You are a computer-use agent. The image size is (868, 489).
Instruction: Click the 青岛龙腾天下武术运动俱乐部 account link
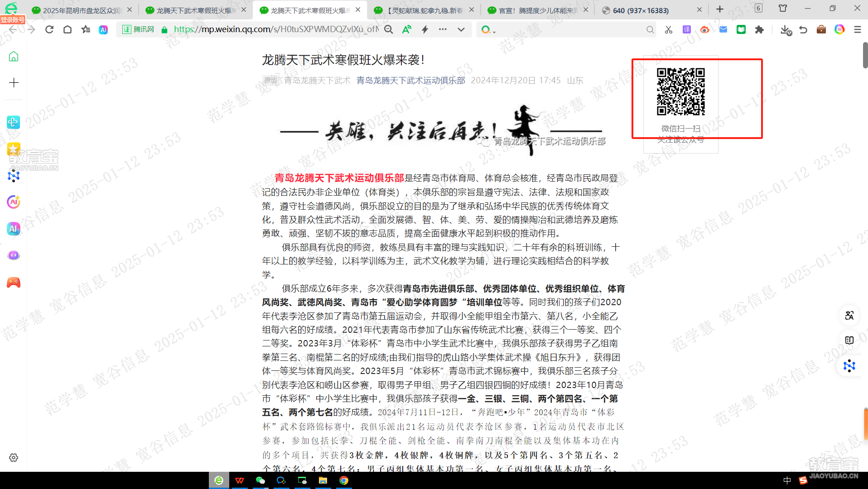(x=410, y=80)
